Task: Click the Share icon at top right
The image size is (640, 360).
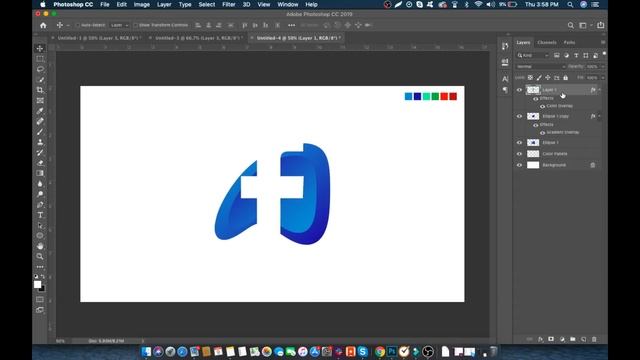Action: coord(600,25)
